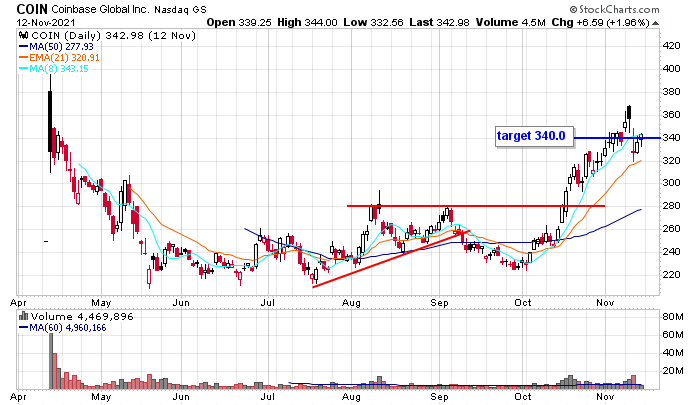Click the volume bars icon beside Volume label
The height and width of the screenshot is (405, 700).
pos(24,317)
